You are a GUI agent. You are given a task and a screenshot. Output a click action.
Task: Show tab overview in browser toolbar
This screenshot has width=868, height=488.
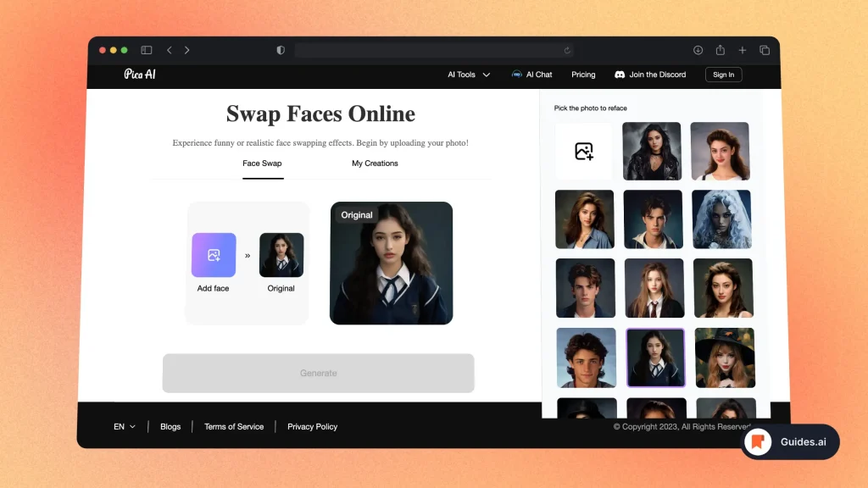coord(765,50)
